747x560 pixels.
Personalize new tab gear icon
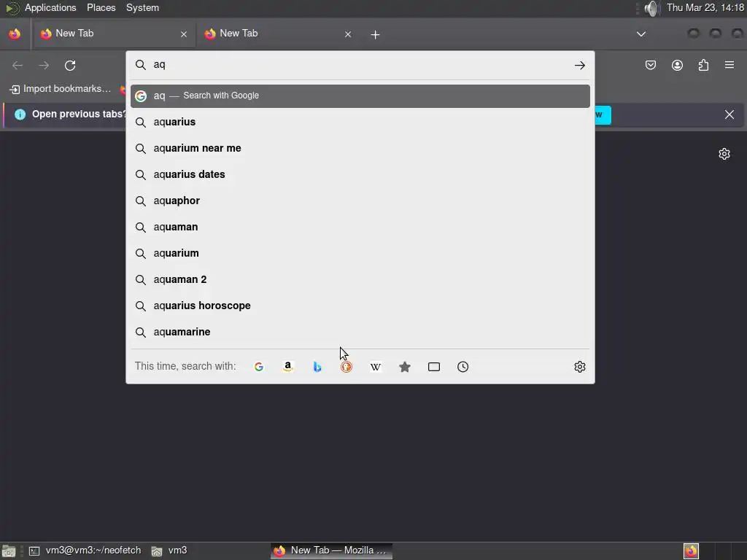[724, 154]
